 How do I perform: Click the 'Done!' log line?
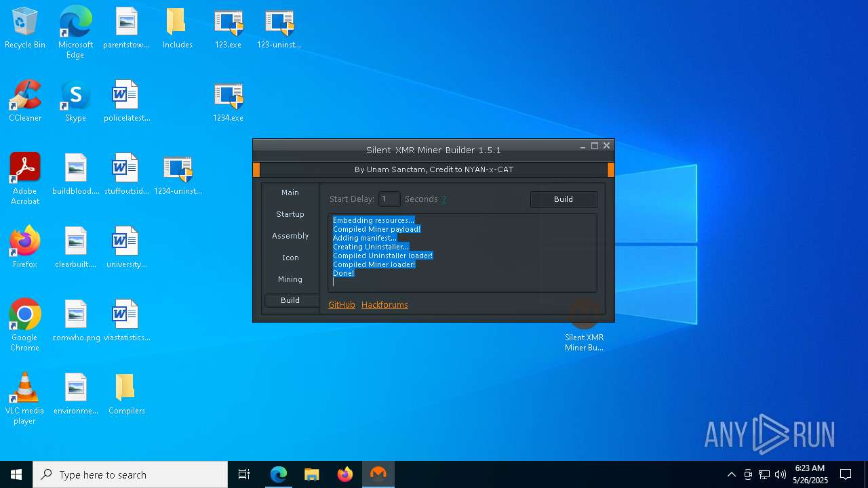[343, 273]
